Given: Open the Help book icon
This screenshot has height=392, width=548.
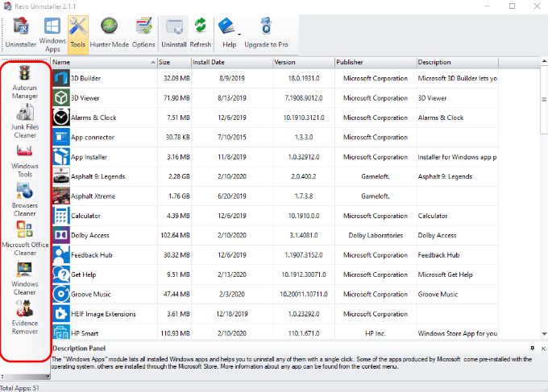Looking at the screenshot, I should click(x=226, y=27).
